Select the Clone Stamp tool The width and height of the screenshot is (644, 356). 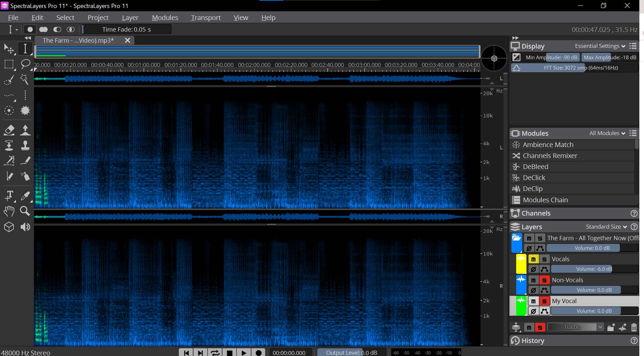coord(25,145)
